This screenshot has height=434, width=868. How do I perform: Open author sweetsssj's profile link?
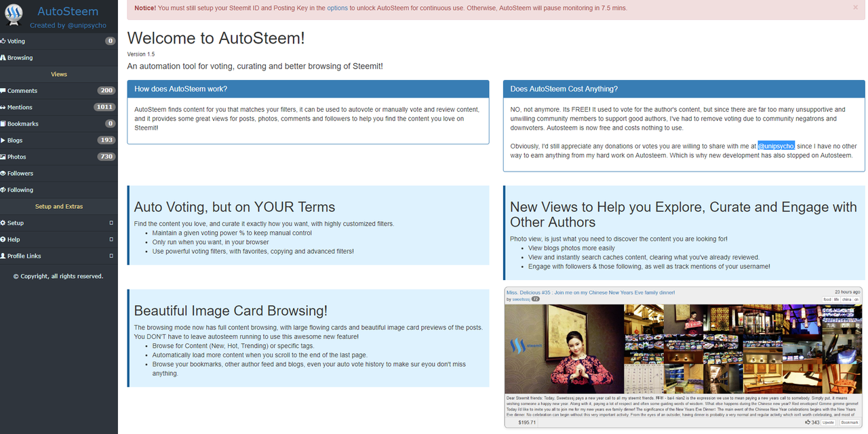pyautogui.click(x=521, y=299)
